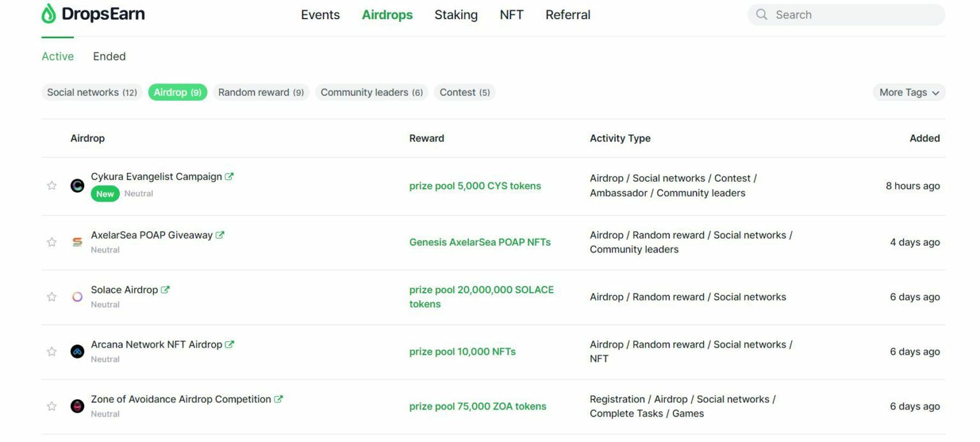Image resolution: width=980 pixels, height=442 pixels.
Task: Click the AxelarSea project logo icon
Action: tap(77, 242)
